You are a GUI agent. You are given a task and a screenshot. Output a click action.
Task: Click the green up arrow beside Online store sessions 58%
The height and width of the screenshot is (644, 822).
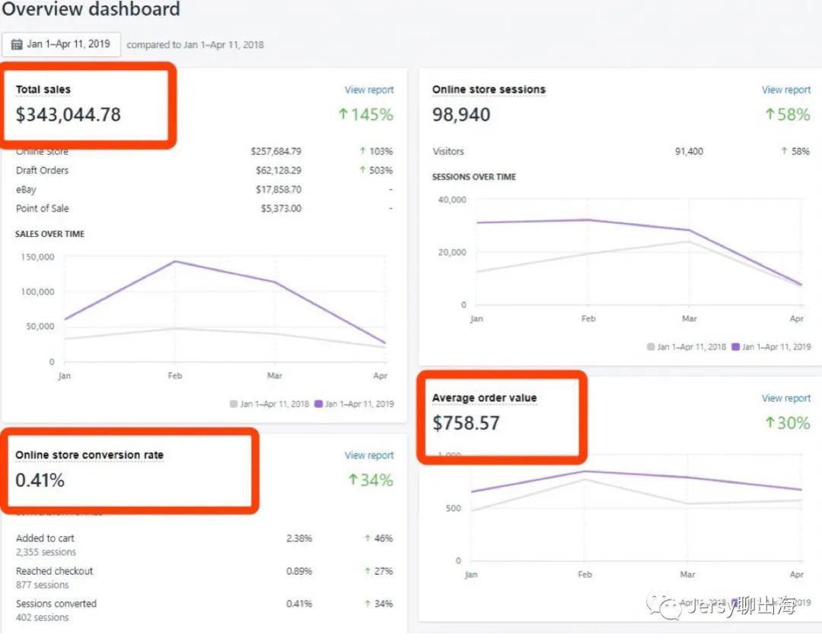click(770, 114)
